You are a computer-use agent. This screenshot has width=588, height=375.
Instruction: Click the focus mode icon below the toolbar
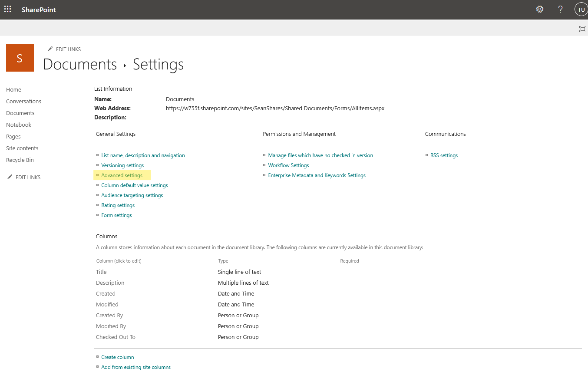[x=582, y=29]
